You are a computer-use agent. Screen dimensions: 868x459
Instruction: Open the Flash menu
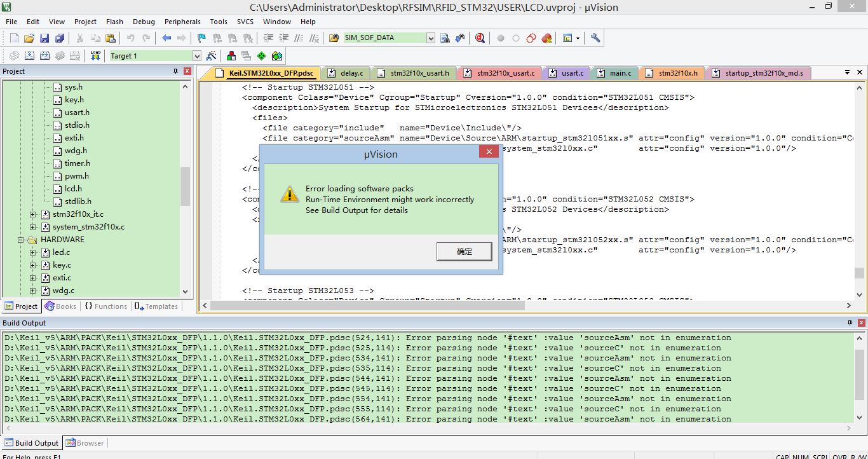[115, 22]
